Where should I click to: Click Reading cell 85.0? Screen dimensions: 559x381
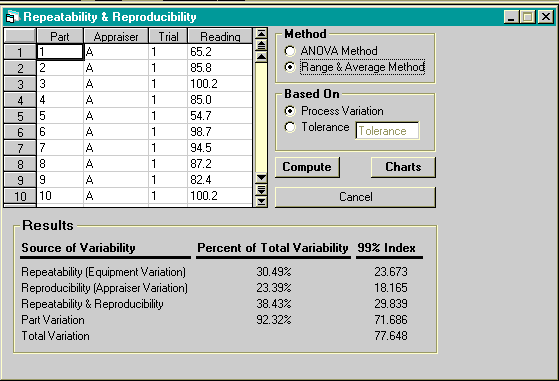[x=220, y=100]
